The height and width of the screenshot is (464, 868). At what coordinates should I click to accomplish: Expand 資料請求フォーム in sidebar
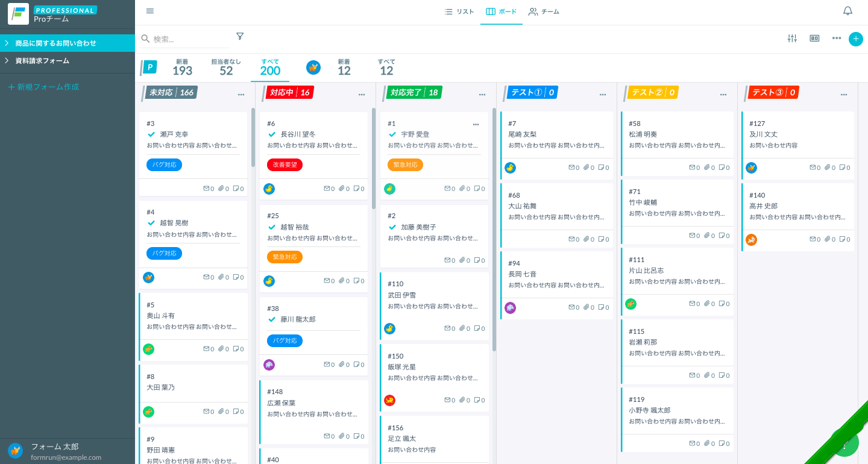click(x=7, y=61)
